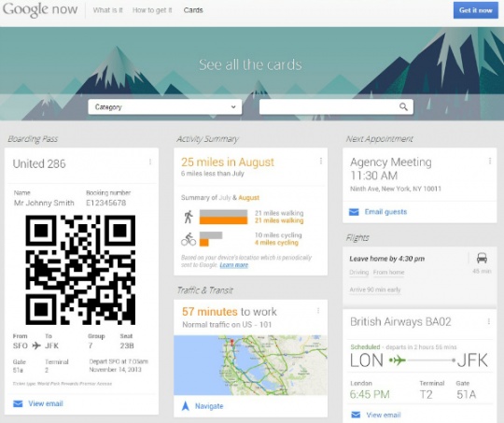
Task: Click Arrive 90 min early option
Action: click(x=375, y=289)
